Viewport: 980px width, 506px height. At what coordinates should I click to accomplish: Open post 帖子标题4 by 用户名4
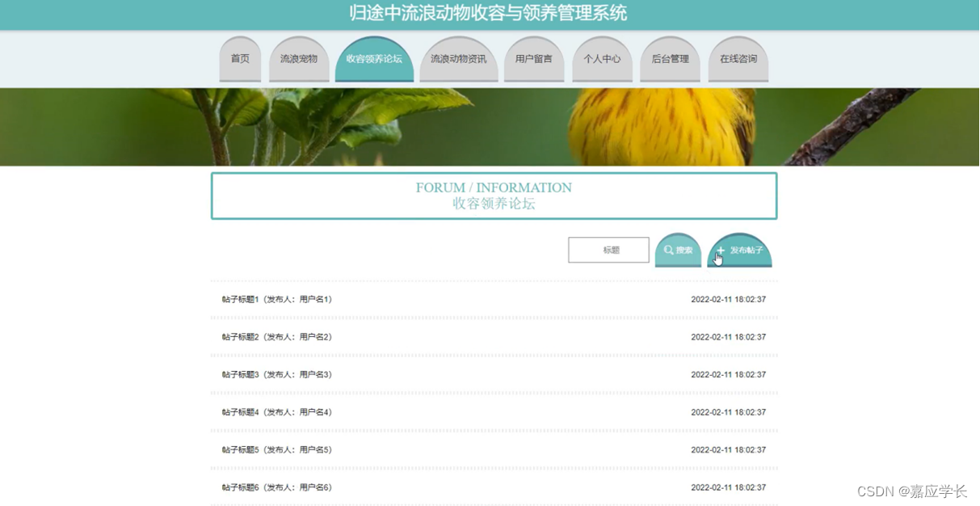(277, 412)
